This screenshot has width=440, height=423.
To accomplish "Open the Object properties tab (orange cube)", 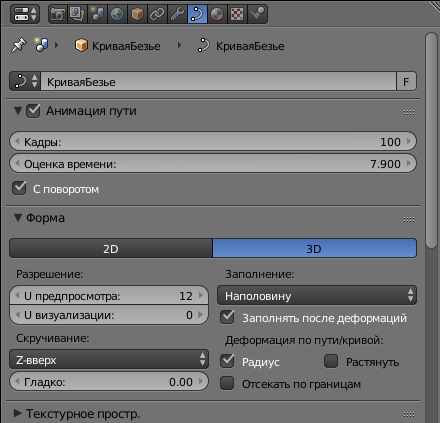I will [137, 14].
